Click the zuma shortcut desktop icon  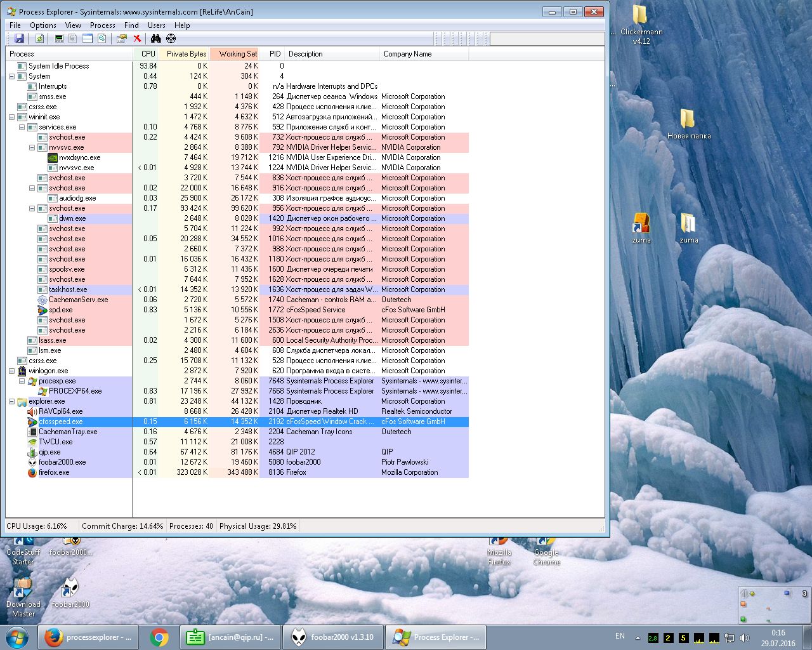click(x=641, y=229)
